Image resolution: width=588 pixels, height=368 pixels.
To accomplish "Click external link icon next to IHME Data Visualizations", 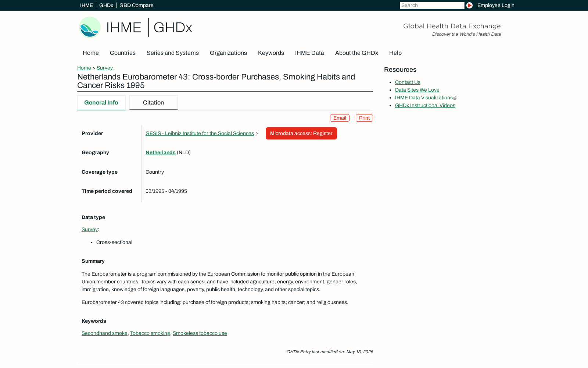I will [x=455, y=98].
